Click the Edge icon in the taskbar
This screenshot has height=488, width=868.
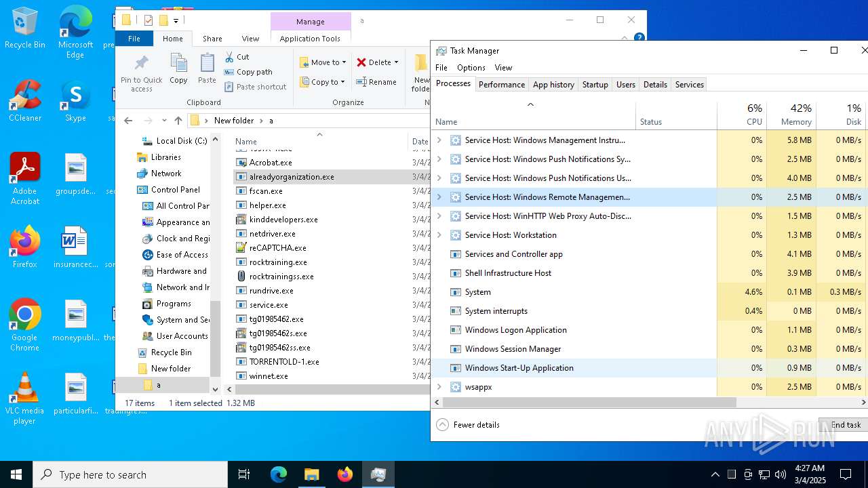[x=279, y=474]
